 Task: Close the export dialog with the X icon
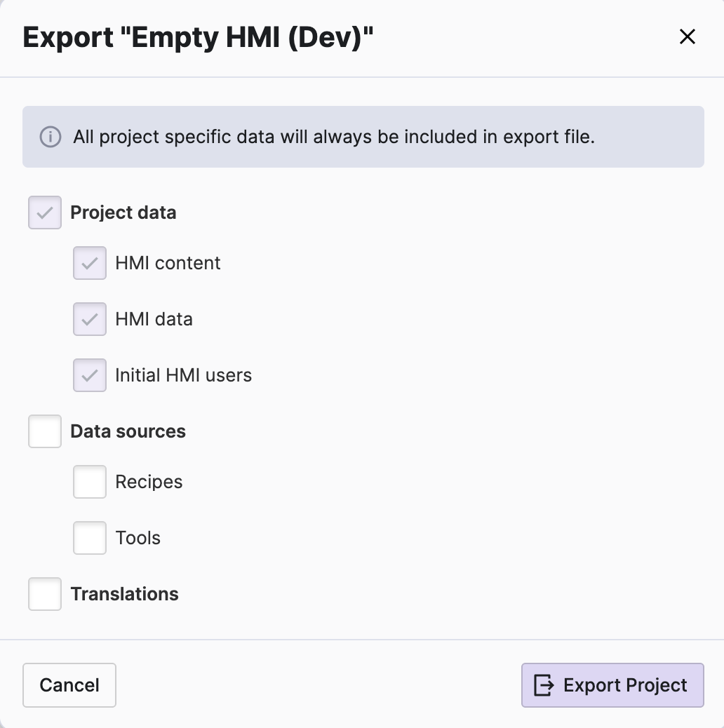[x=687, y=37]
